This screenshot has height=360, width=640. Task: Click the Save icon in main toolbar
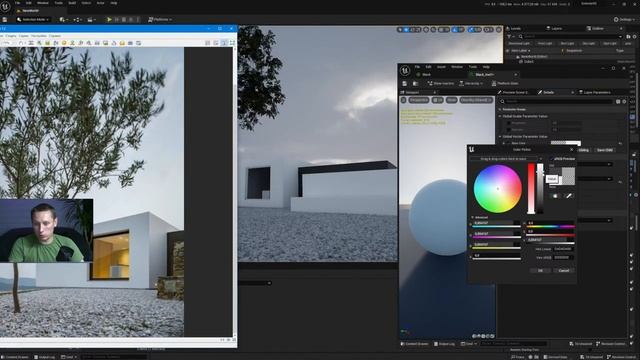coord(4,19)
